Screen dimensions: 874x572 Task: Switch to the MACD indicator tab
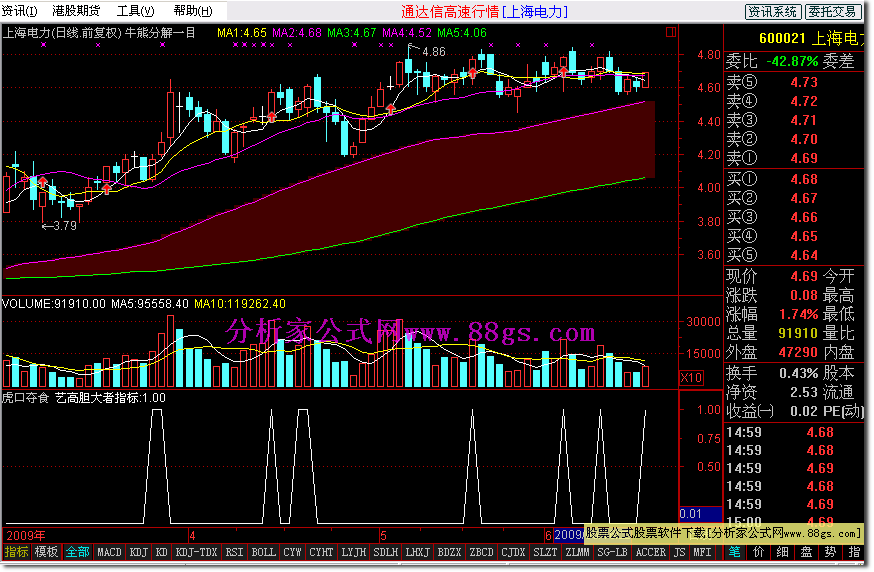(x=109, y=552)
